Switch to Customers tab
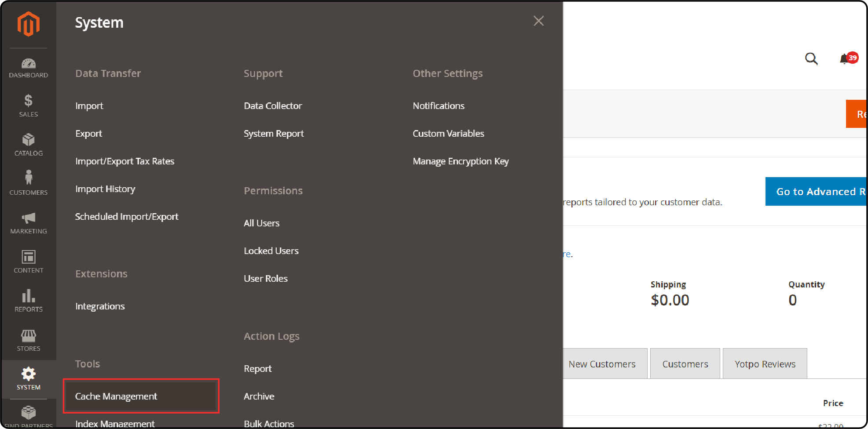 point(685,364)
